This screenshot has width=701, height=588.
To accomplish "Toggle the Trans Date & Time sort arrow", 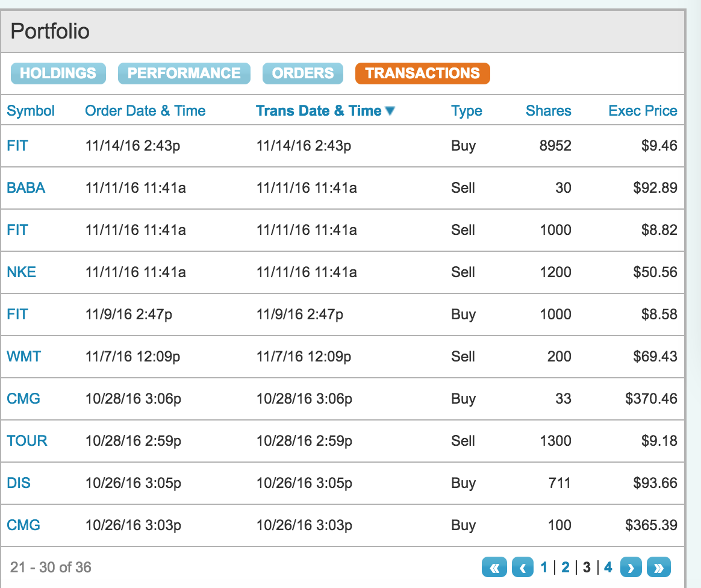I will tap(390, 110).
